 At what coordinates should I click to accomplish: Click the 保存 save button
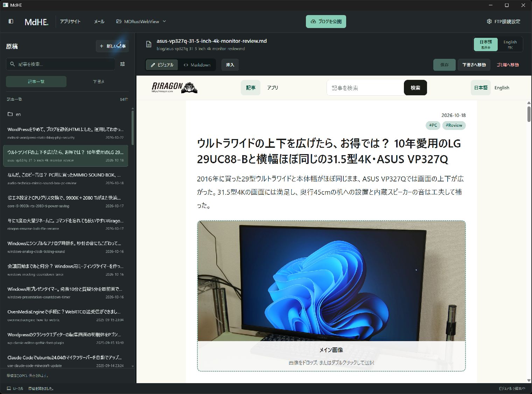(x=444, y=65)
